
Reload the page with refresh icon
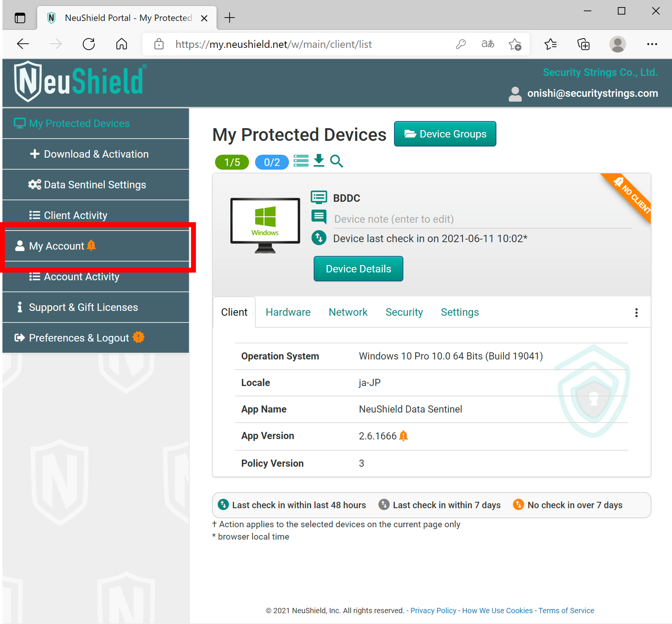click(x=89, y=44)
